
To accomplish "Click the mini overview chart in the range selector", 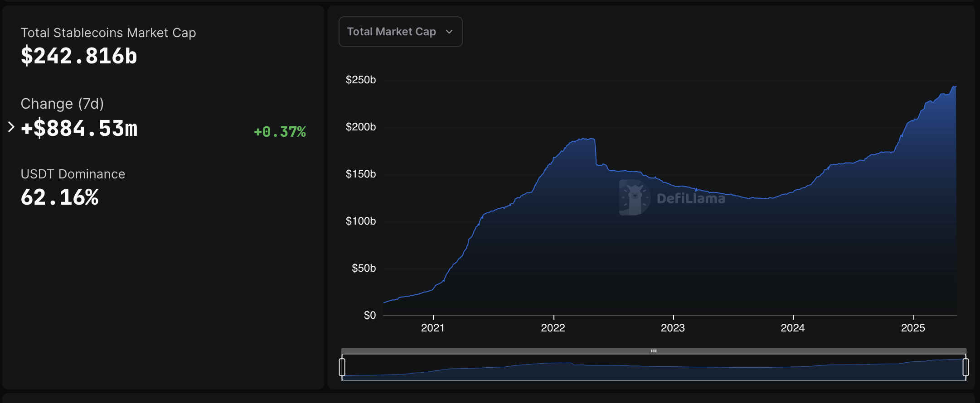I will coord(654,369).
